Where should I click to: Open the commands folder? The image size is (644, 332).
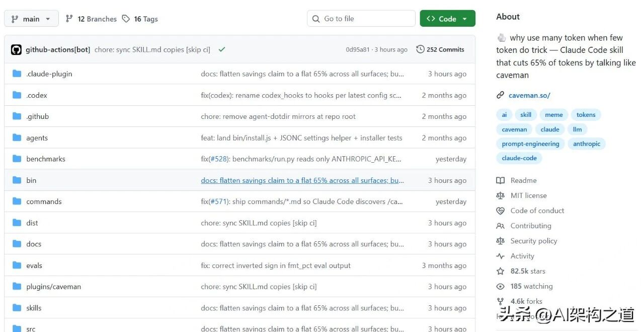point(44,202)
